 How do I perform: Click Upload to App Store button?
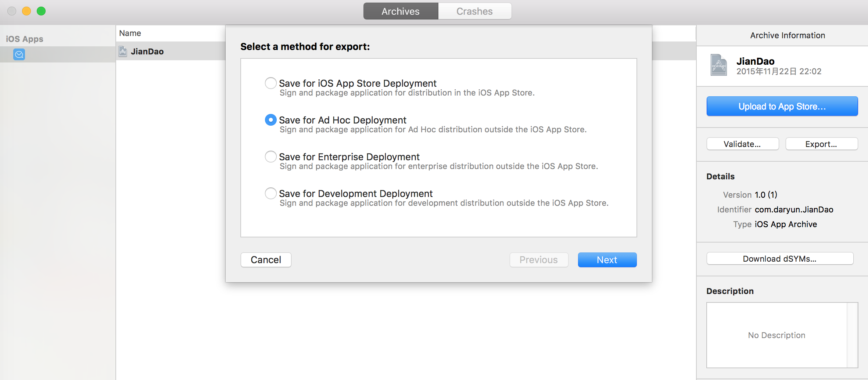(x=782, y=107)
